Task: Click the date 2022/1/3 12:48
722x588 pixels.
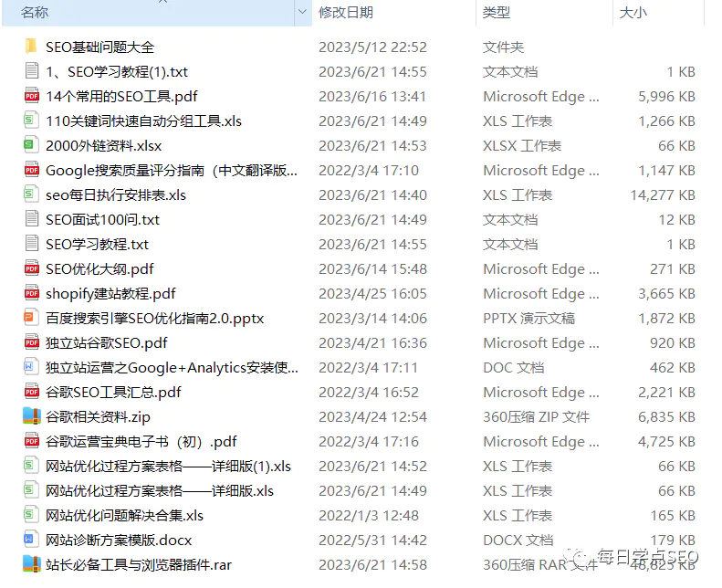Action: (x=369, y=516)
